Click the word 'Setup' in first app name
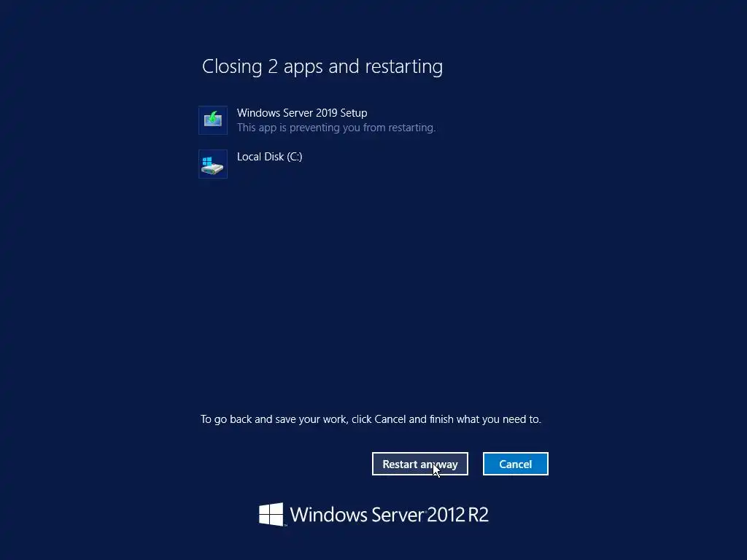 point(354,113)
